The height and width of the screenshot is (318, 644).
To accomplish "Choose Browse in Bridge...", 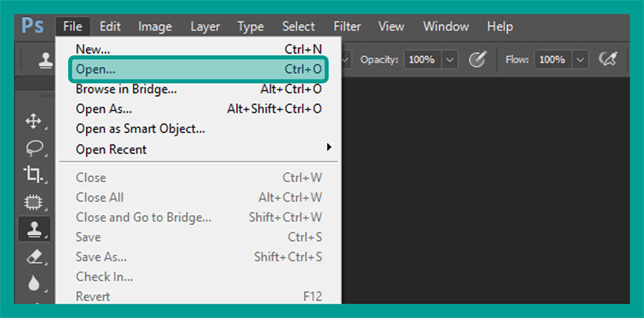I will click(198, 89).
